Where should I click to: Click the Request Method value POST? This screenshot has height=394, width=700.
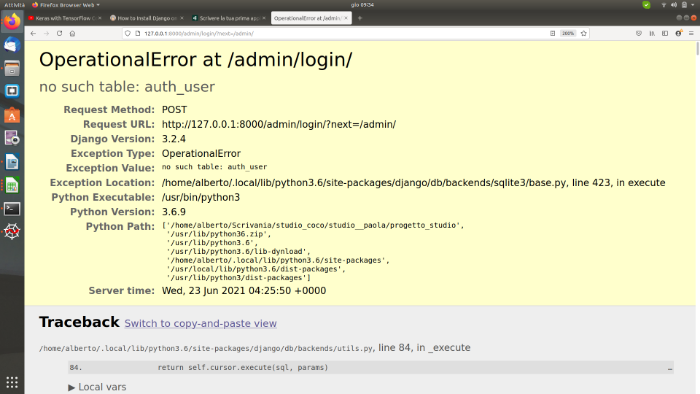tap(174, 110)
